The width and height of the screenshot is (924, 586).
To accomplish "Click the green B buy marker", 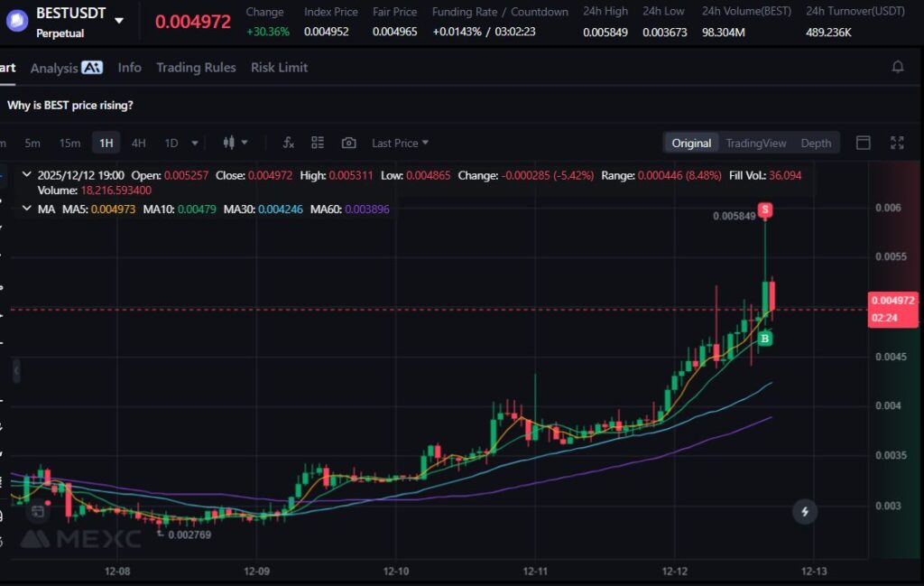I will click(765, 339).
